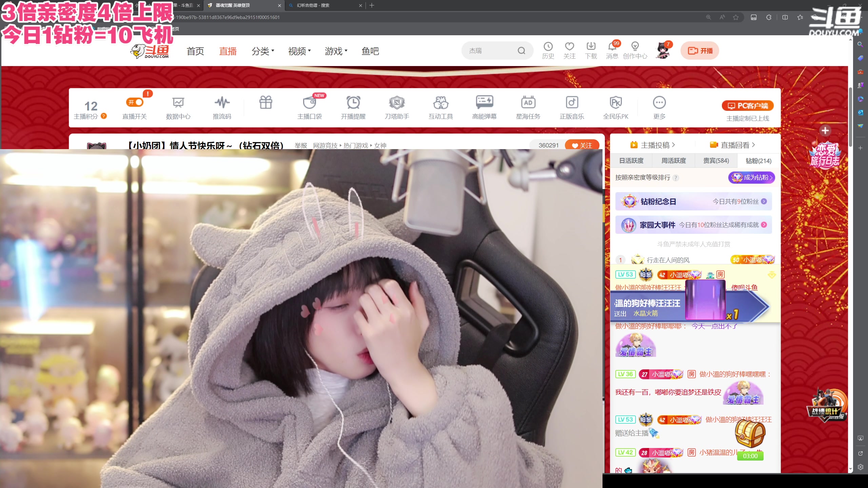Click the 03:00 countdown timer badge

coord(750,456)
